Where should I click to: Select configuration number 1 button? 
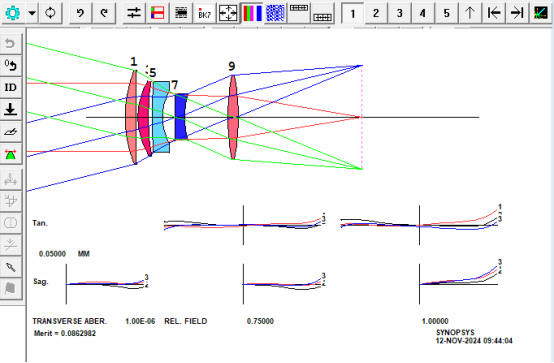(x=353, y=13)
